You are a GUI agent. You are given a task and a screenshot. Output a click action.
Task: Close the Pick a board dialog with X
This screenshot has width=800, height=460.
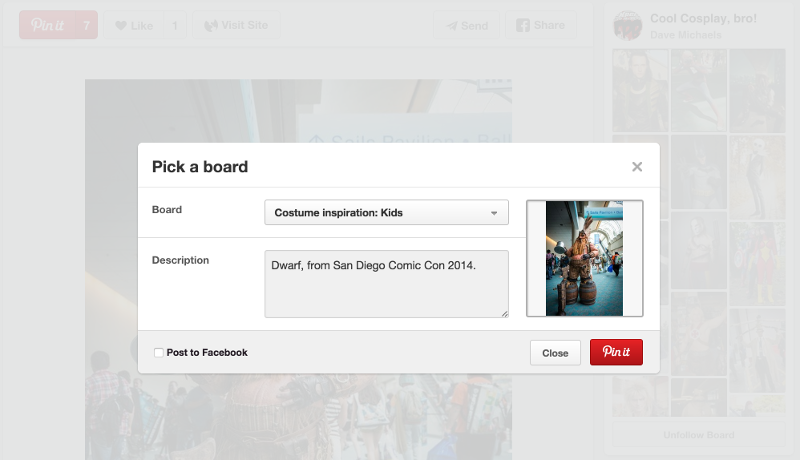pos(637,167)
